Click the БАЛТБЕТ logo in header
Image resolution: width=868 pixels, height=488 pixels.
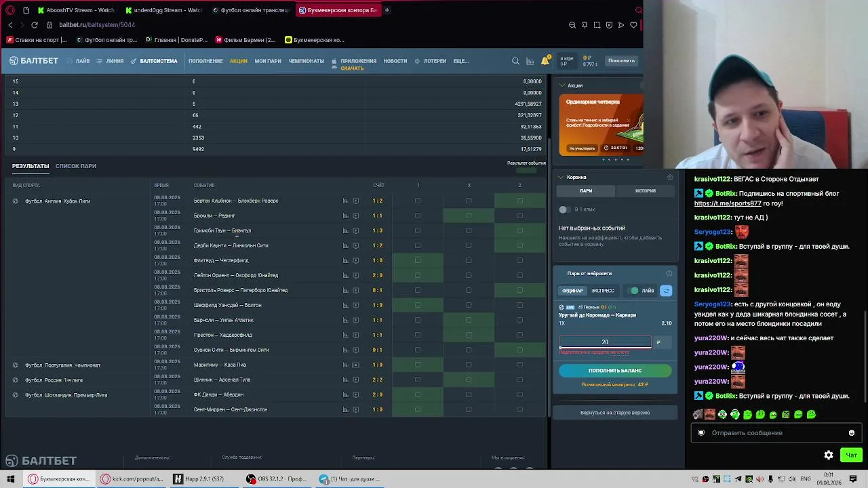pos(34,61)
